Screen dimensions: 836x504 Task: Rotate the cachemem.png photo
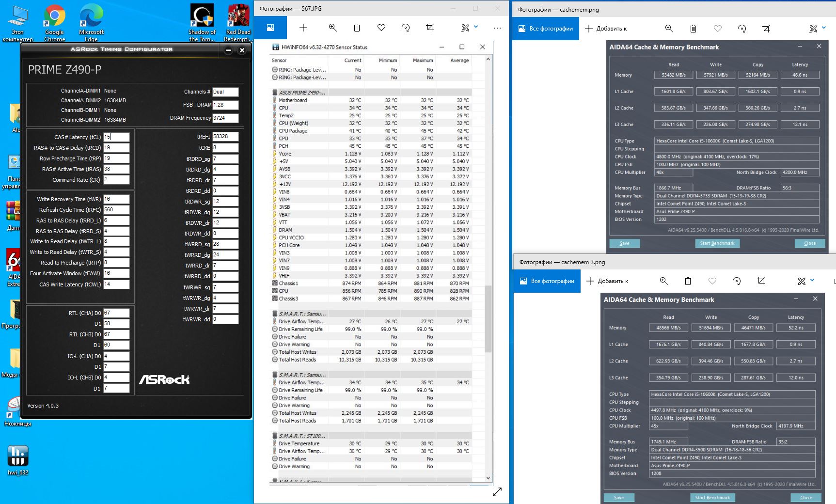pos(742,29)
